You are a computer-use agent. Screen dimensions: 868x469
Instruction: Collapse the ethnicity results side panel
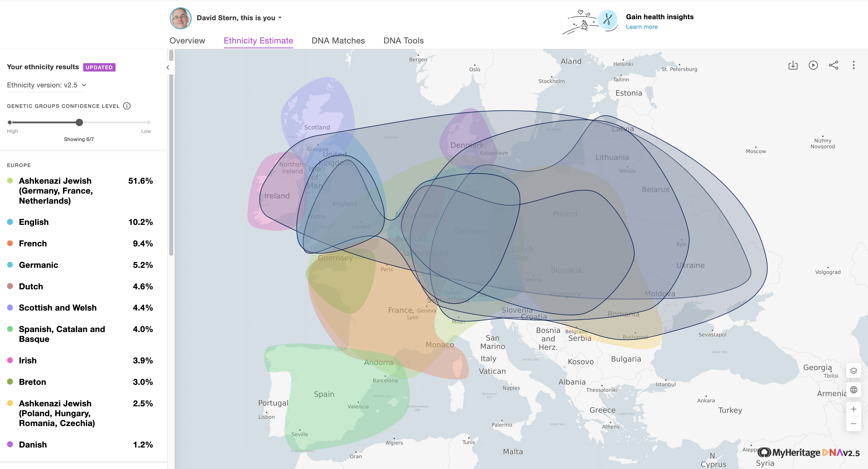[x=168, y=68]
